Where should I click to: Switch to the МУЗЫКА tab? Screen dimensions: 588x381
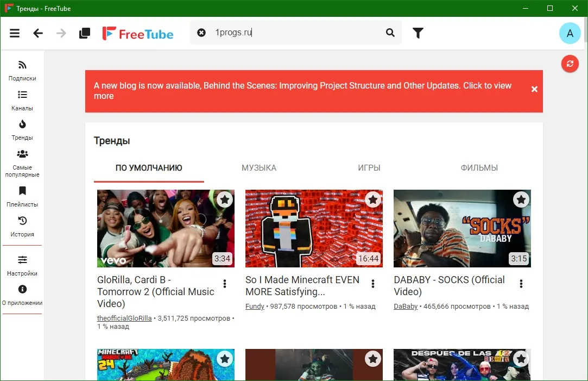[259, 168]
